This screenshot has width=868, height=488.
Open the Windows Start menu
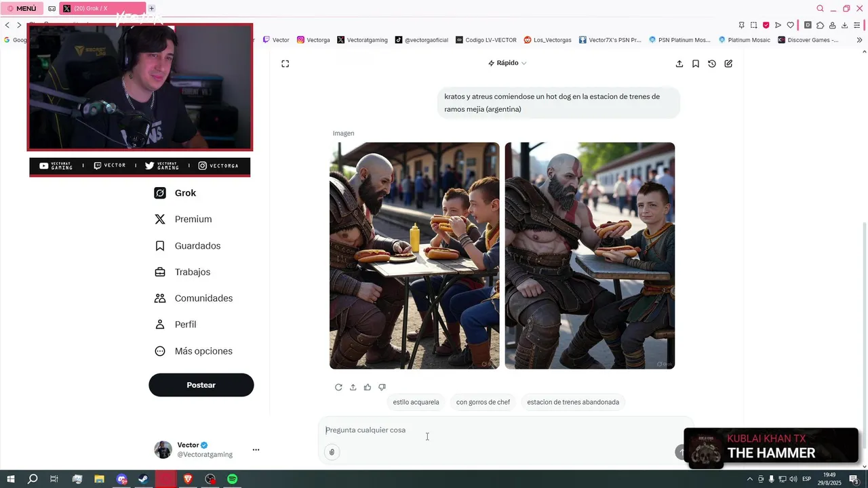click(11, 479)
